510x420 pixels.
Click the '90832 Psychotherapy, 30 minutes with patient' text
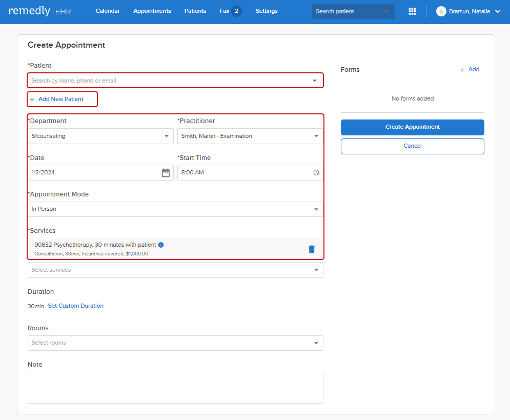pos(95,245)
